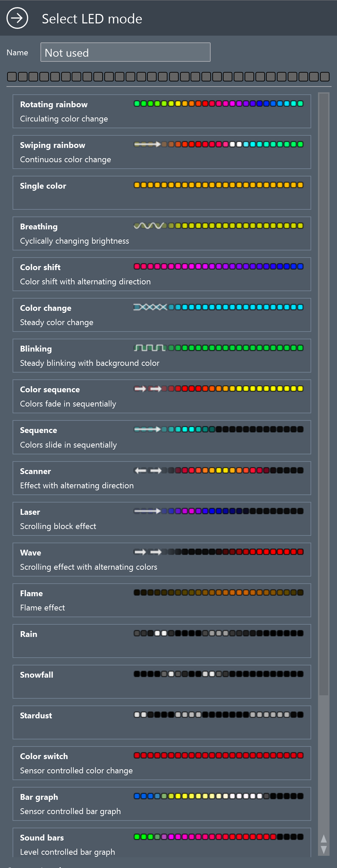Click the Color shift LED preview strip
Image resolution: width=337 pixels, height=868 pixels.
pos(218,267)
